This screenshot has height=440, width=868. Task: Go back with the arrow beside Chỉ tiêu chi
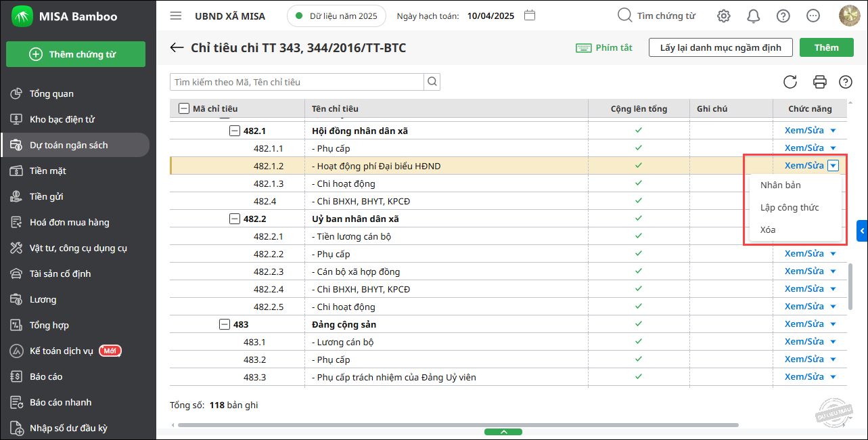click(177, 47)
